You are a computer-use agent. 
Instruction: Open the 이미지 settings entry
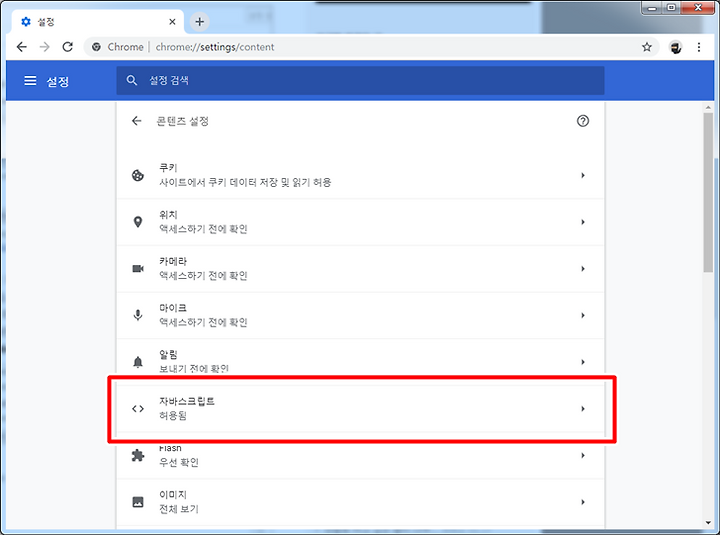point(360,502)
